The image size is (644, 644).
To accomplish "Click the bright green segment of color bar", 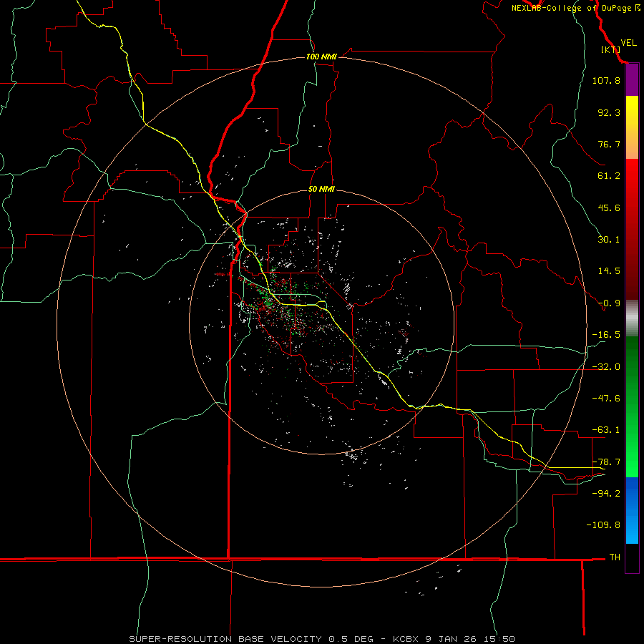I will coord(632,406).
